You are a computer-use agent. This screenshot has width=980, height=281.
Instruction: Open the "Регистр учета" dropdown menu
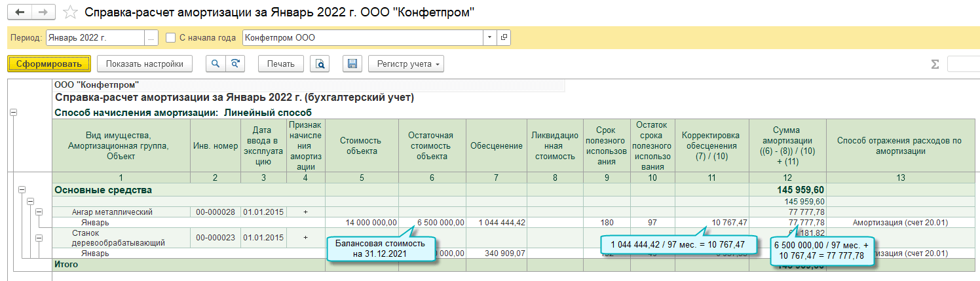tap(406, 64)
